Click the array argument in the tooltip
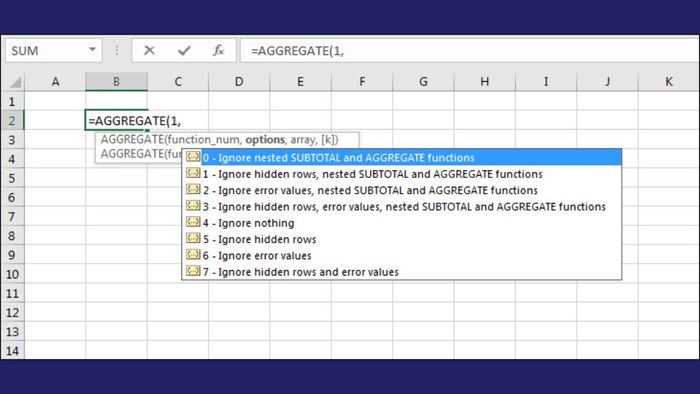 (x=303, y=140)
